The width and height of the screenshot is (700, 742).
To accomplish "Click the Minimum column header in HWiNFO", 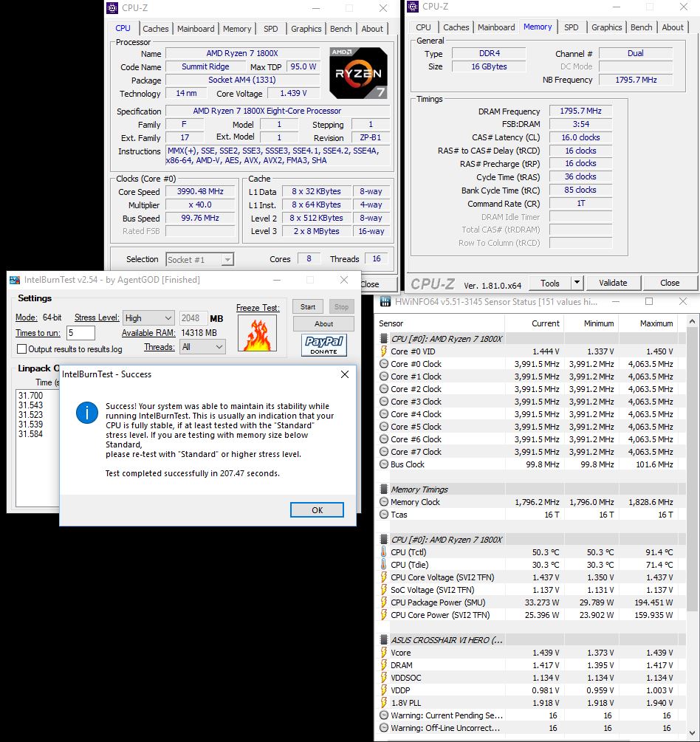I will (x=591, y=323).
